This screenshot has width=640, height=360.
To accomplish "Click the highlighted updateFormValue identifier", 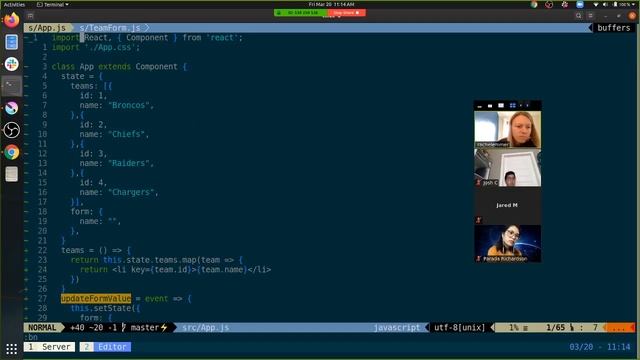I will 96,298.
